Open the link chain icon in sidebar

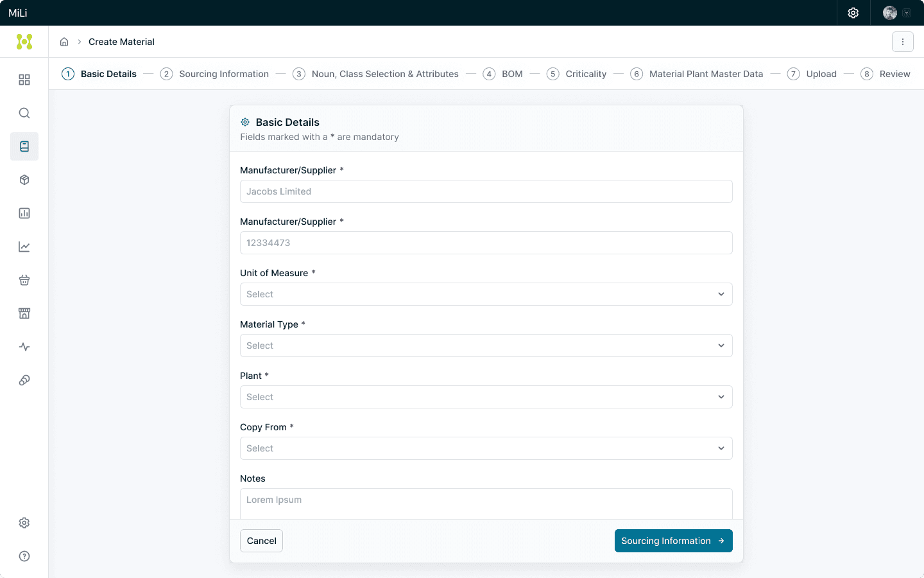pyautogui.click(x=24, y=380)
